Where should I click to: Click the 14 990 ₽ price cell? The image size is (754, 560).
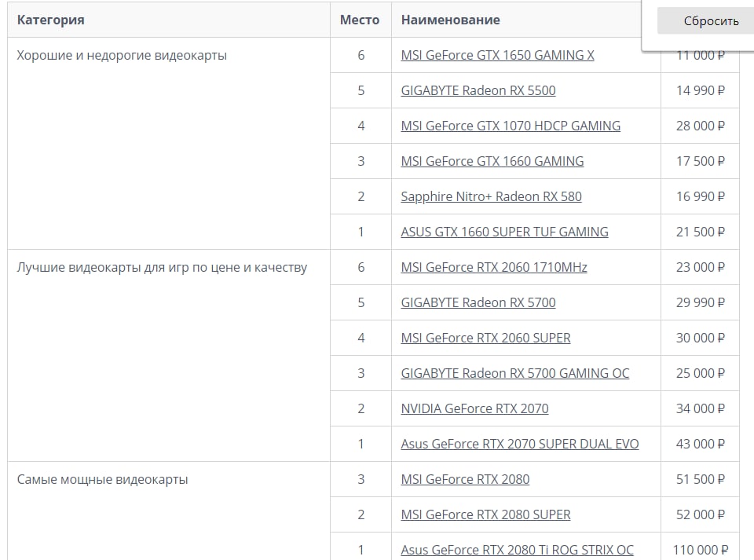tap(700, 90)
